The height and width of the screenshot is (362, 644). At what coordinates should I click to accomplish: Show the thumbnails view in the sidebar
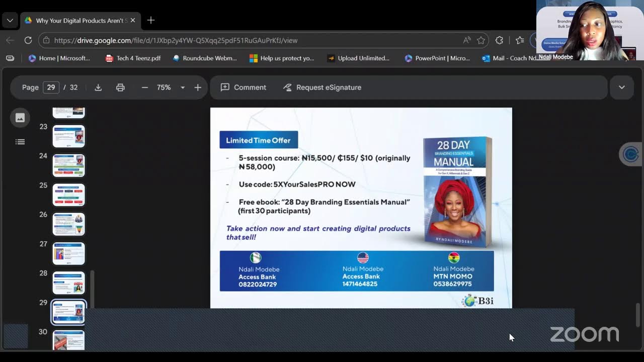pos(20,118)
